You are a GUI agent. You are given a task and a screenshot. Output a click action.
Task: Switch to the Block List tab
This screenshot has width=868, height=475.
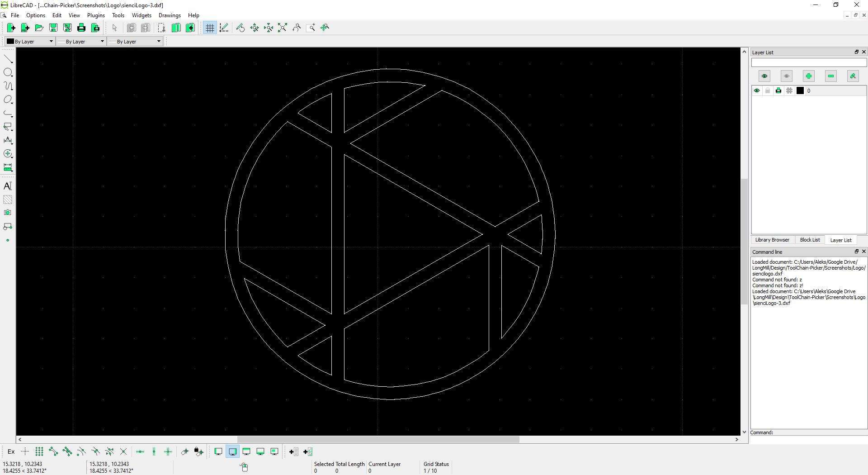click(x=810, y=240)
